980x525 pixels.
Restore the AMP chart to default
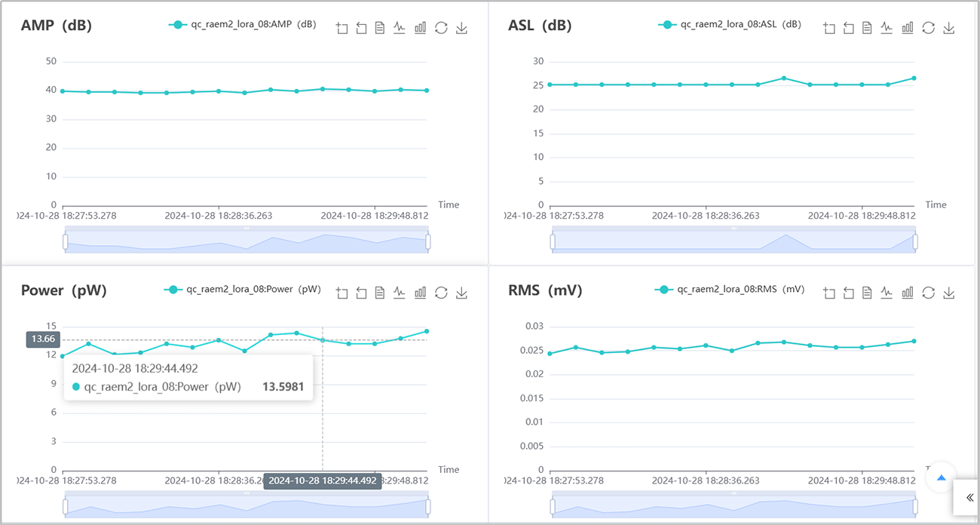[441, 28]
